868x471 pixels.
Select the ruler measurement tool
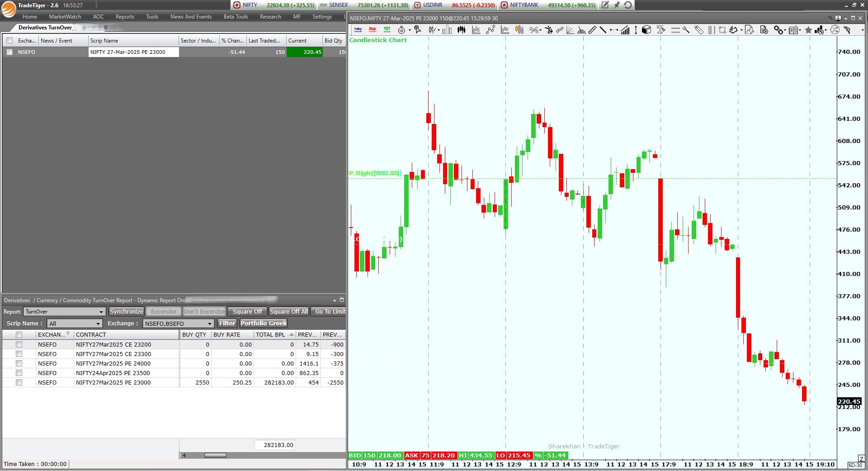(x=592, y=30)
